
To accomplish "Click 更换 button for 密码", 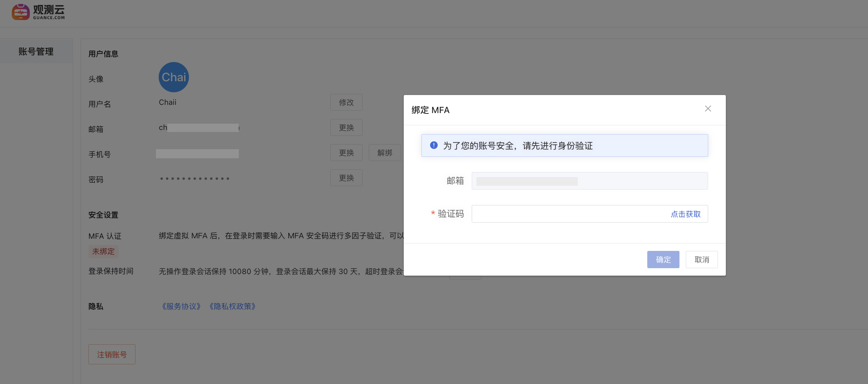I will [346, 178].
